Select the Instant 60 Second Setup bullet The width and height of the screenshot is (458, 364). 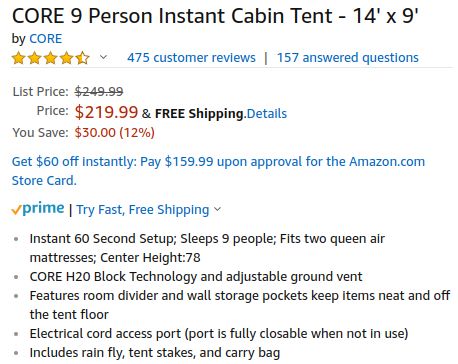[207, 248]
